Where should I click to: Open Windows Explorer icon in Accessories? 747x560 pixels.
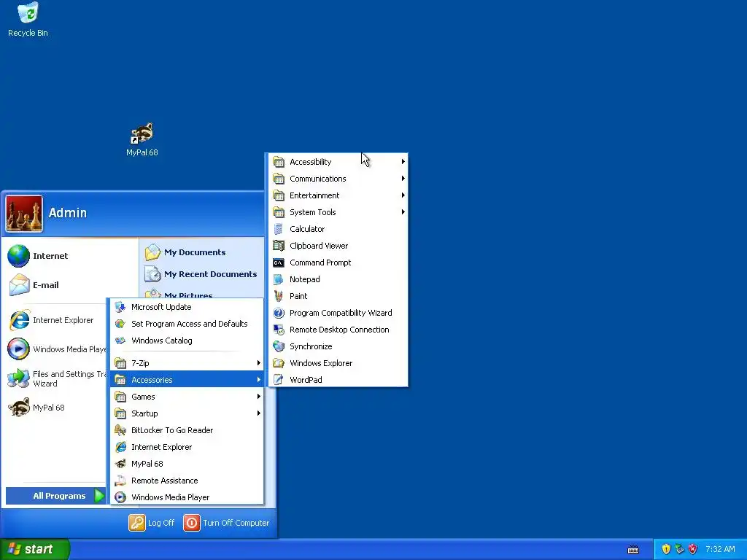pos(279,363)
